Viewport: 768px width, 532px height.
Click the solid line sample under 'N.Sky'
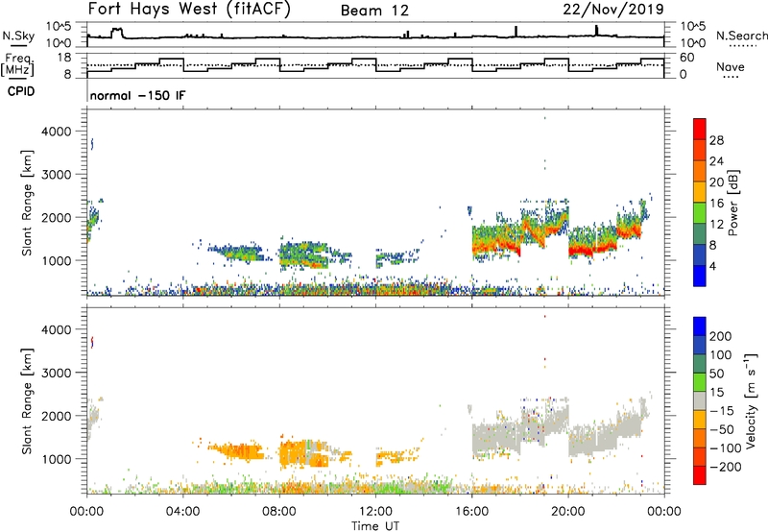(x=18, y=45)
